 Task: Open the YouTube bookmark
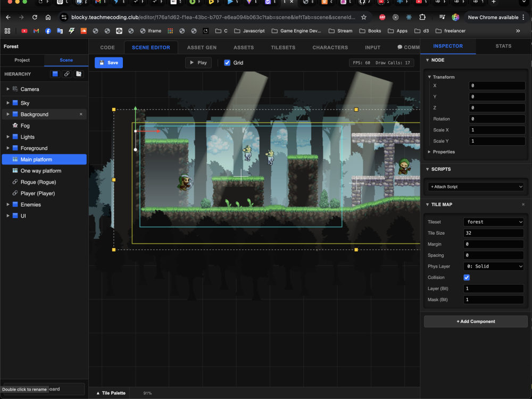click(24, 31)
